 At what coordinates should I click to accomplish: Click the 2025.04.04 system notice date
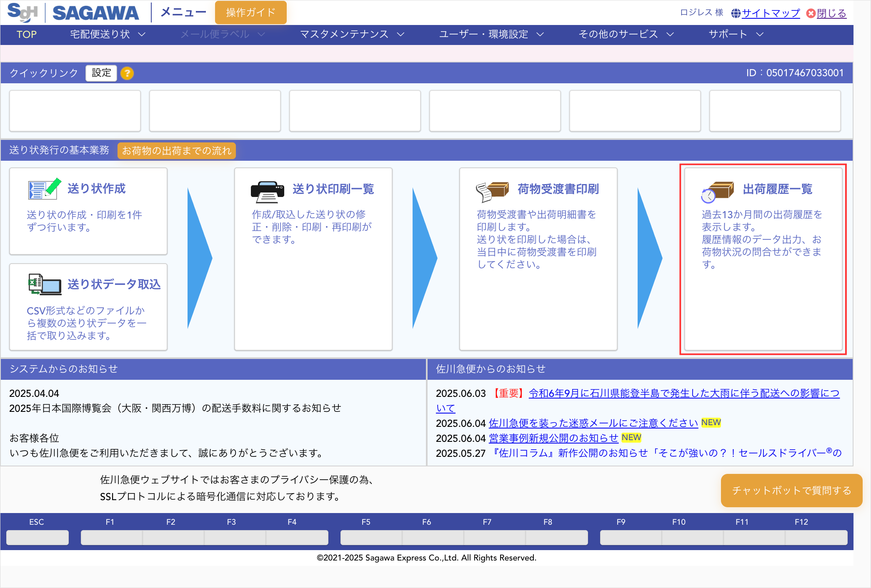point(34,394)
